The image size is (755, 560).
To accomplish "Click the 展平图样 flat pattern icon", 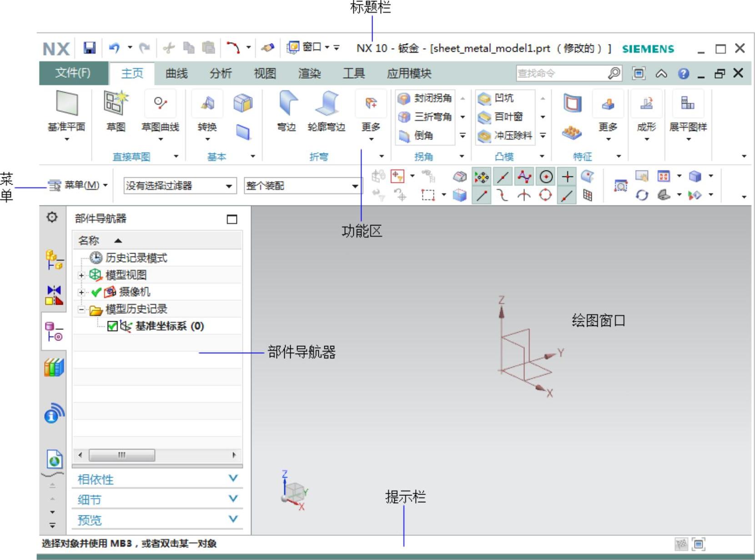I will pos(687,103).
